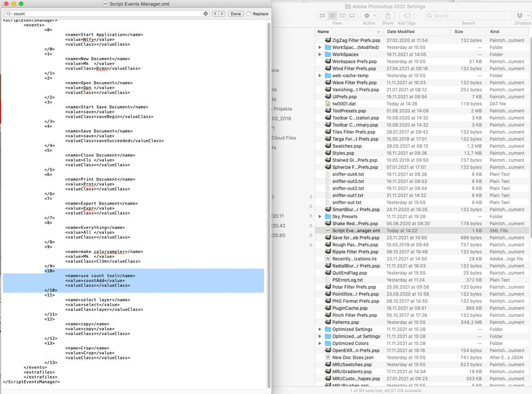
Task: Select MRUSwatches.psp row
Action: pyautogui.click(x=422, y=365)
